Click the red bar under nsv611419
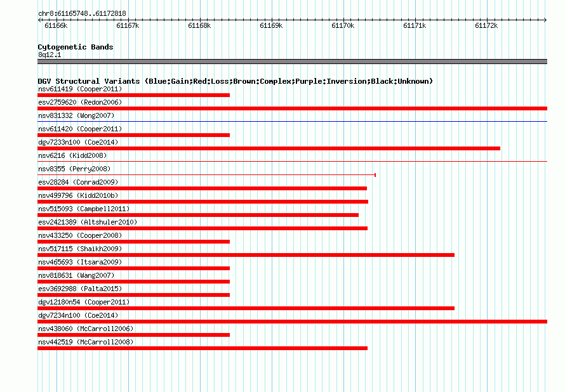Viewport: 565px width, 392px height. point(134,95)
